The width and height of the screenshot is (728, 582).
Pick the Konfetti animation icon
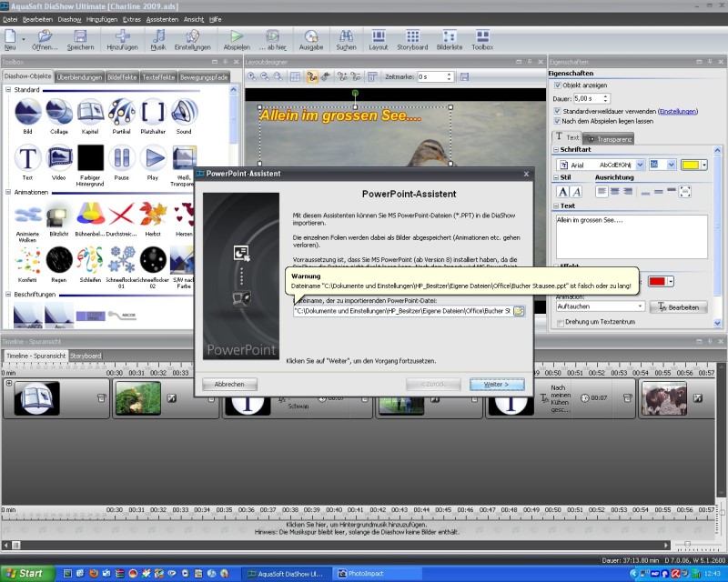27,258
